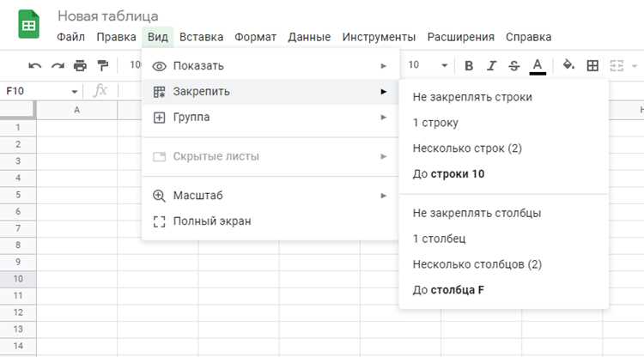Select row 5 header
Viewport: 644px width, 357px height.
point(18,195)
